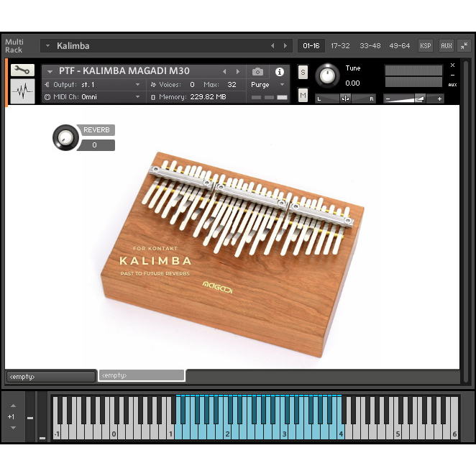Open the MIDI Ch Omni dropdown

[x=137, y=97]
